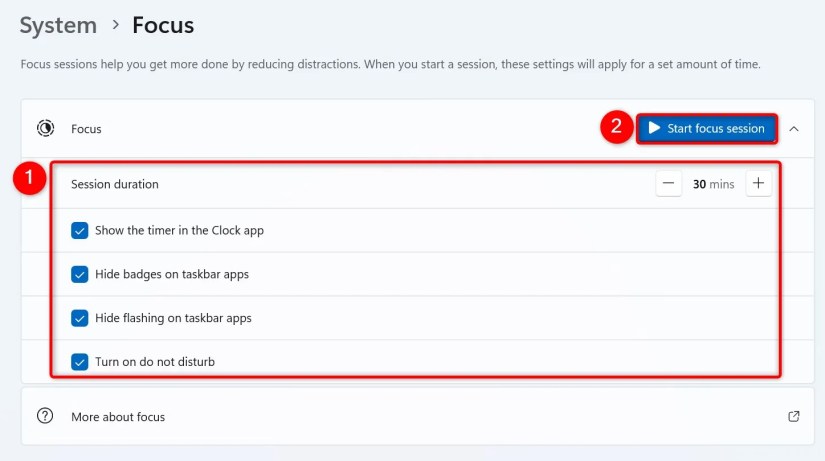Viewport: 825px width, 461px height.
Task: Open the More about focus link text
Action: (118, 416)
